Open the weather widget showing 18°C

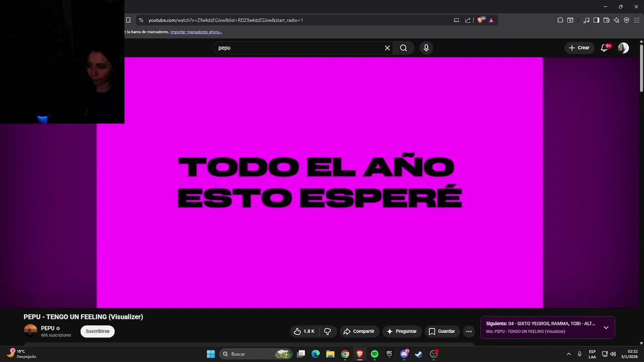[23, 354]
